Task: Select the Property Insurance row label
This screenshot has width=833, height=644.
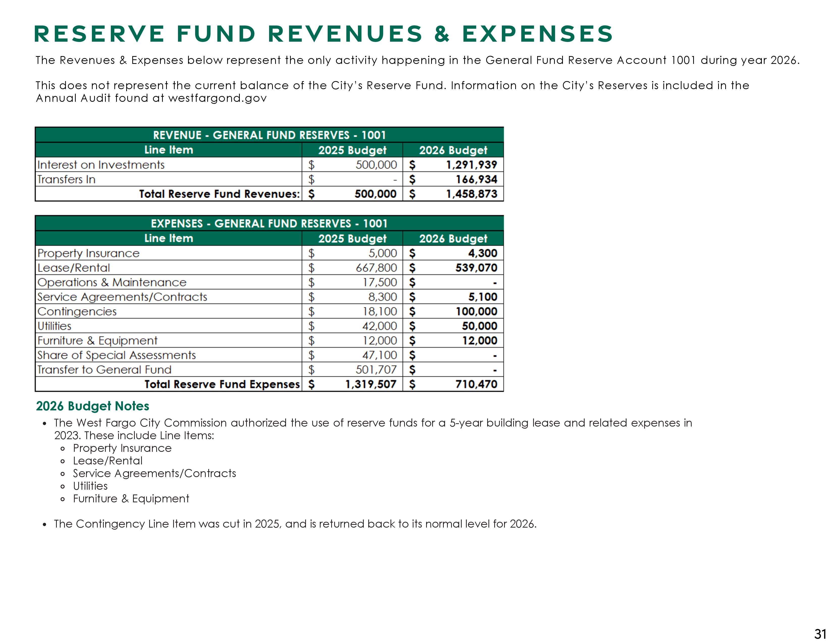Action: click(x=89, y=253)
